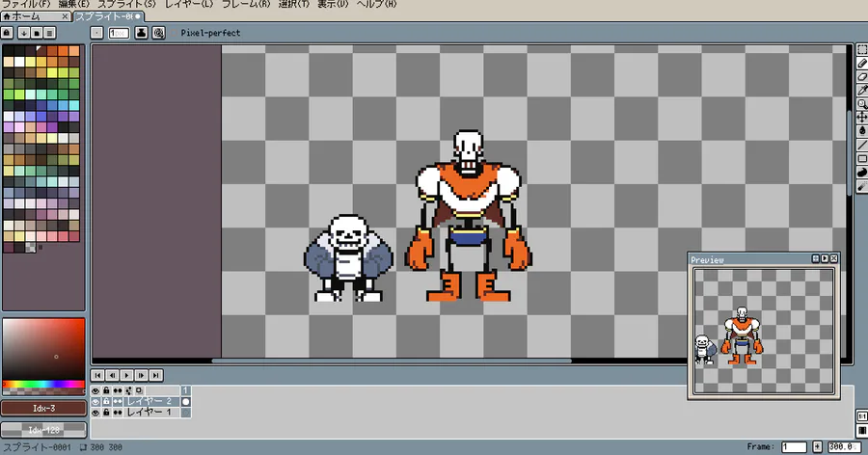Viewport: 868px width, 455px height.
Task: Click the horizontal canvas scrollbar
Action: click(x=392, y=361)
